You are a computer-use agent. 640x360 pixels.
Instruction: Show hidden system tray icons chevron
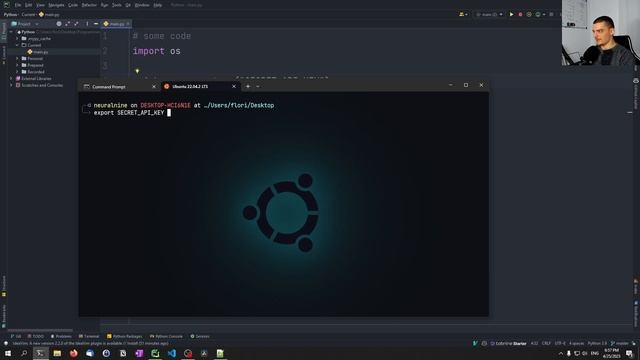coord(561,353)
